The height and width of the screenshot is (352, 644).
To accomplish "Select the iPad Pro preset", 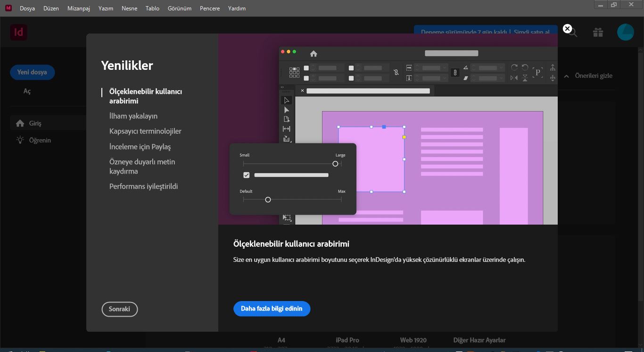I will tap(347, 340).
